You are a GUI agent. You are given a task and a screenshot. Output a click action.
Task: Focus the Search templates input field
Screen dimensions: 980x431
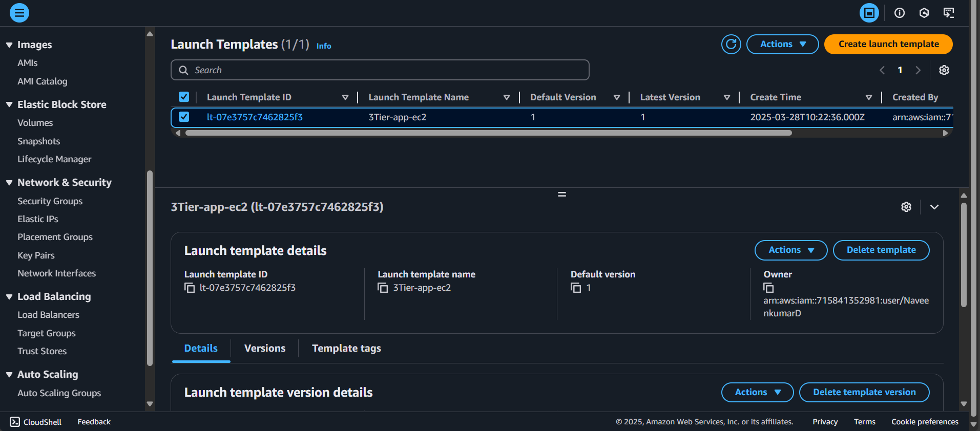[380, 70]
